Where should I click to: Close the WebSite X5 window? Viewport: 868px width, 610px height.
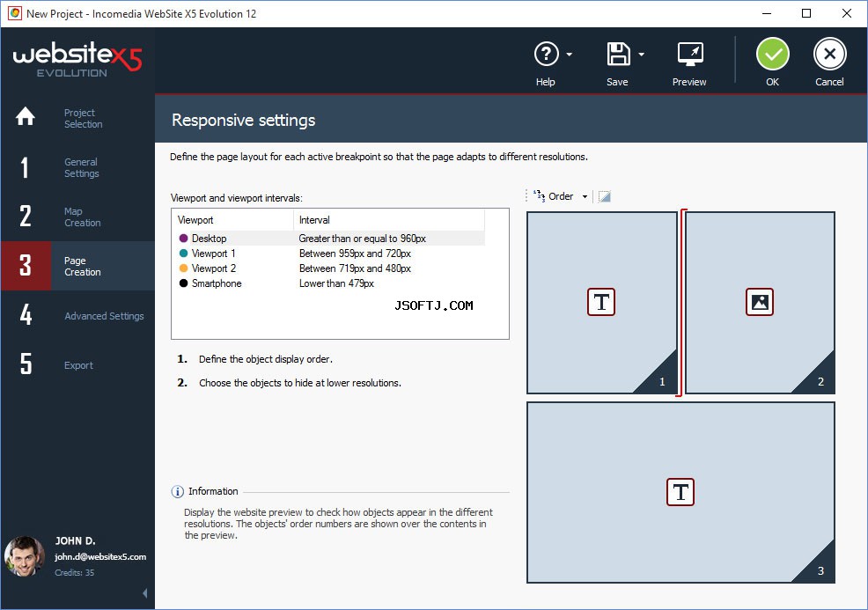pyautogui.click(x=846, y=13)
